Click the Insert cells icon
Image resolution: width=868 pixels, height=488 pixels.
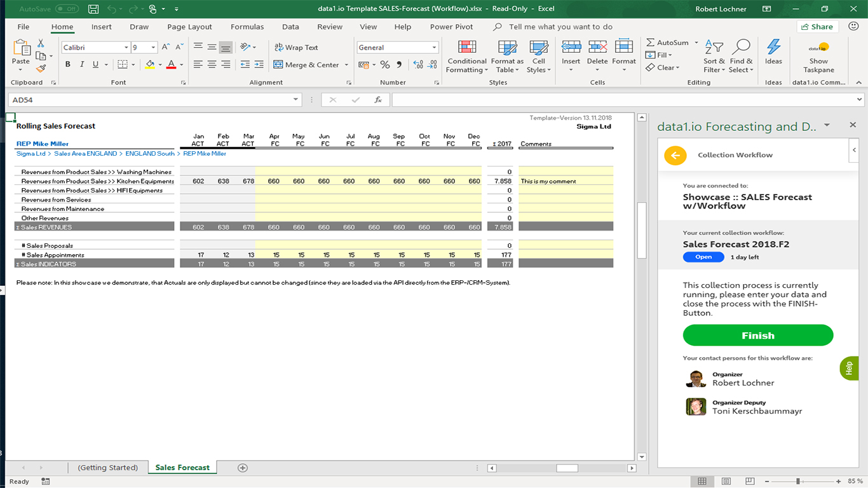pos(571,48)
